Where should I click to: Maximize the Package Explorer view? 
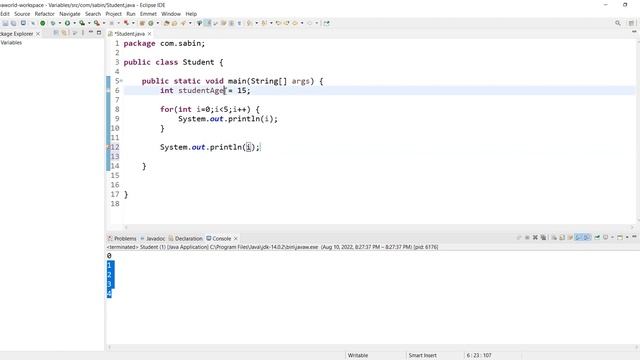tap(99, 33)
